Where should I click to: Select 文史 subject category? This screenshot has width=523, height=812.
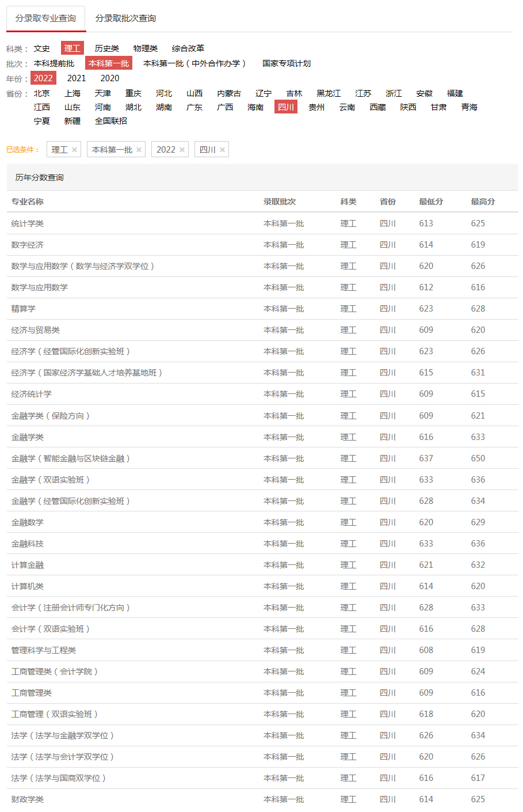pos(42,48)
